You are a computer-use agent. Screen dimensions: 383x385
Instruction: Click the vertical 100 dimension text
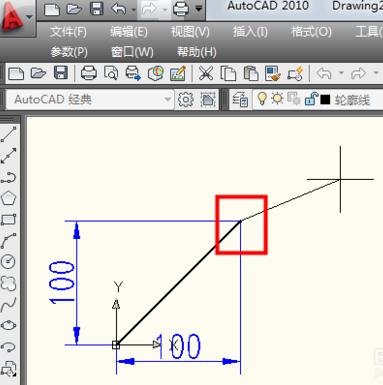[62, 282]
